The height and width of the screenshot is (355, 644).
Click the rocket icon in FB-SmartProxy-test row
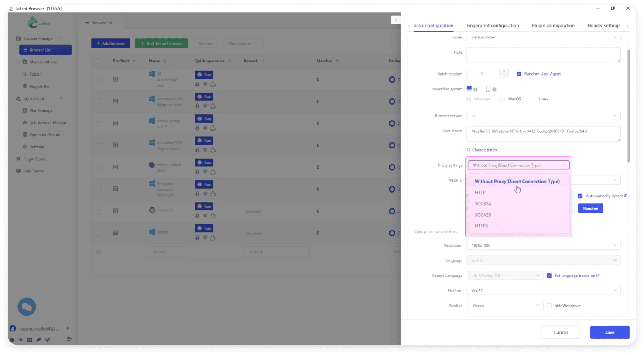[197, 84]
